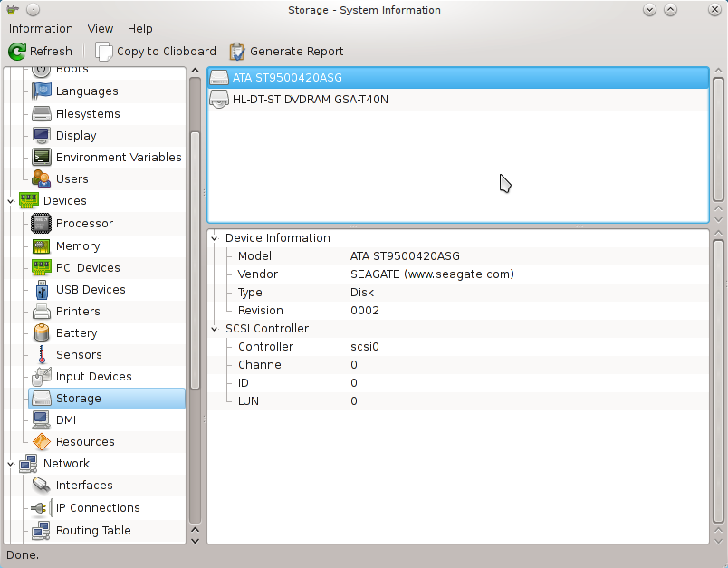Collapse the Network tree category
Screen dimensions: 728x568
11,464
